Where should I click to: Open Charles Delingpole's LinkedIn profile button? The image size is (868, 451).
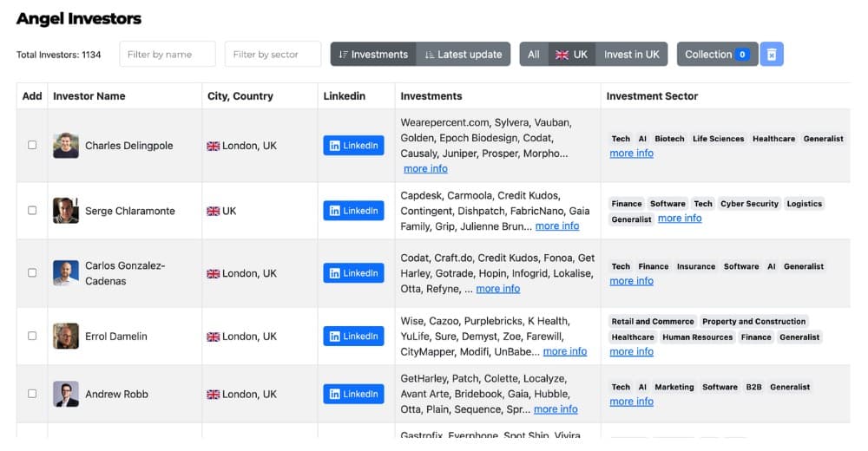pos(353,146)
